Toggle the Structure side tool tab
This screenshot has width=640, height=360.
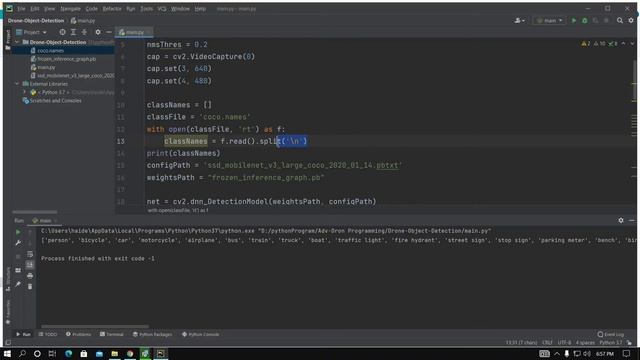point(8,278)
